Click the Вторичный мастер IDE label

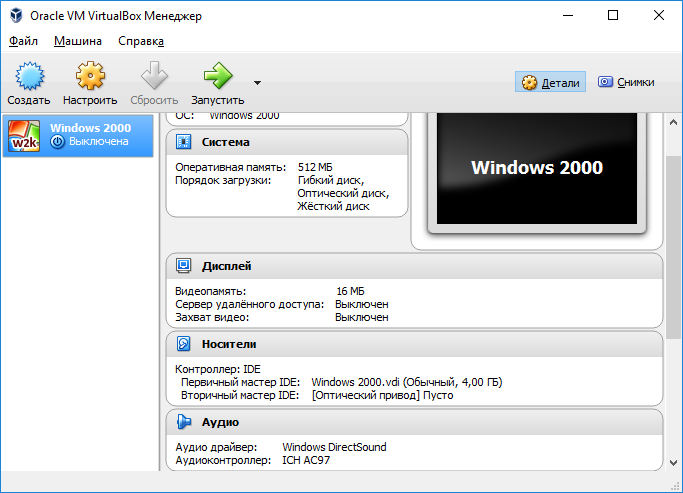click(x=240, y=395)
